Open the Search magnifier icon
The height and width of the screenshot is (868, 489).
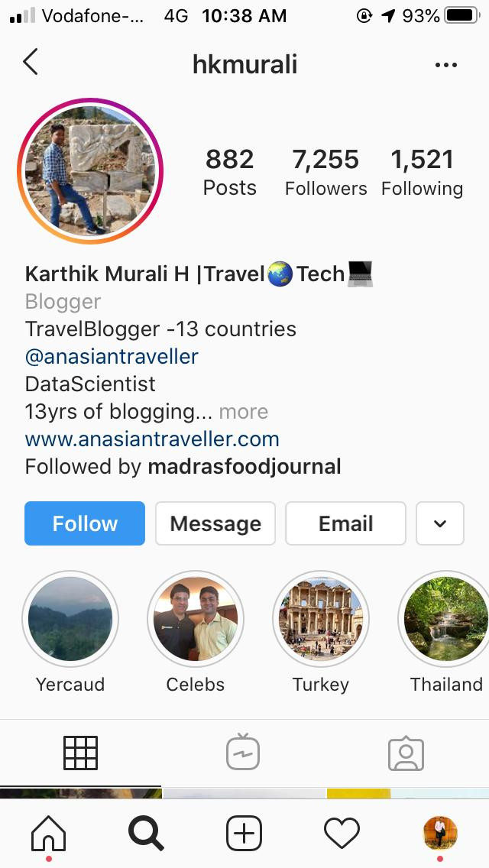pos(146,833)
